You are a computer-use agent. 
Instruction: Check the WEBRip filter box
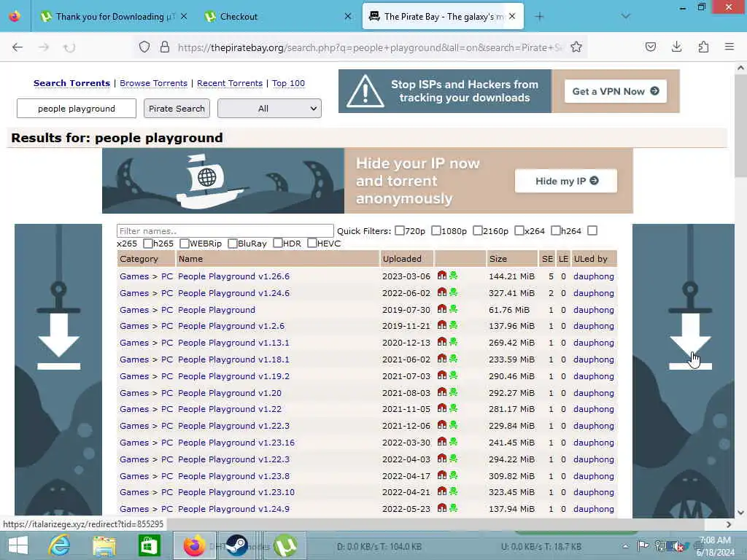(185, 244)
